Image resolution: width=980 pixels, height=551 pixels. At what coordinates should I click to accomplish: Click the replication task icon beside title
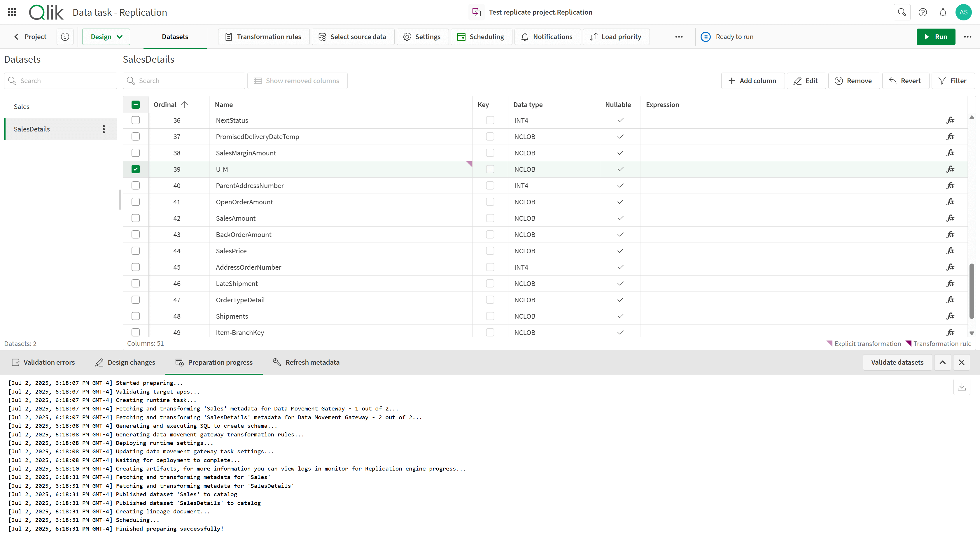click(x=476, y=12)
